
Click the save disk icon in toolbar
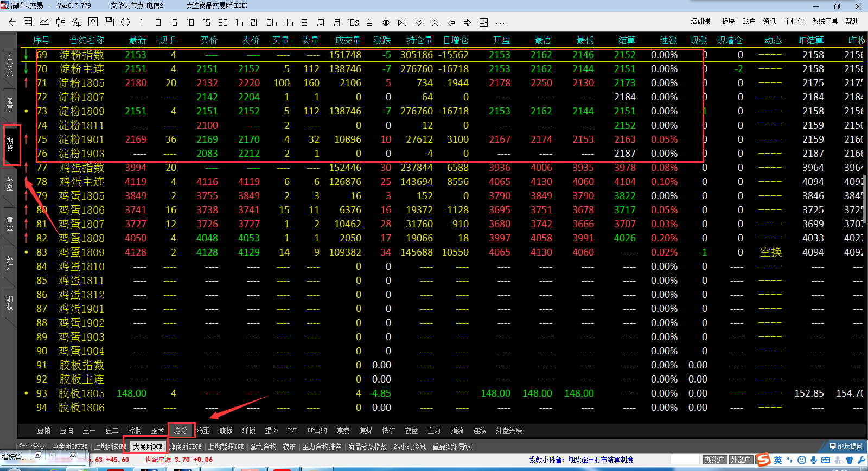[x=109, y=22]
